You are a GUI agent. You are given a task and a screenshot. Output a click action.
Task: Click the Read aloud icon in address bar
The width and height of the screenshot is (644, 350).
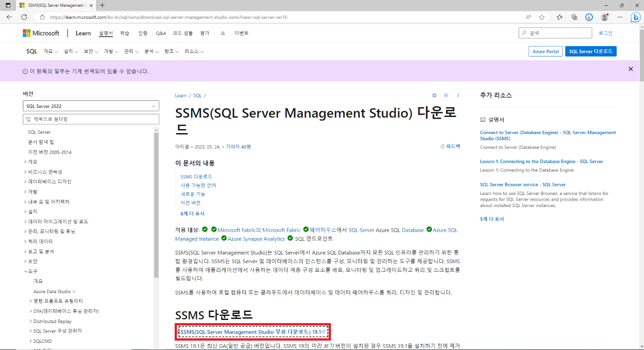(528, 17)
